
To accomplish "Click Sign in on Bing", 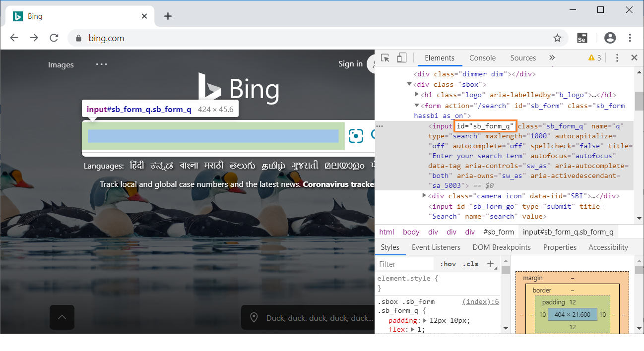I will 350,64.
